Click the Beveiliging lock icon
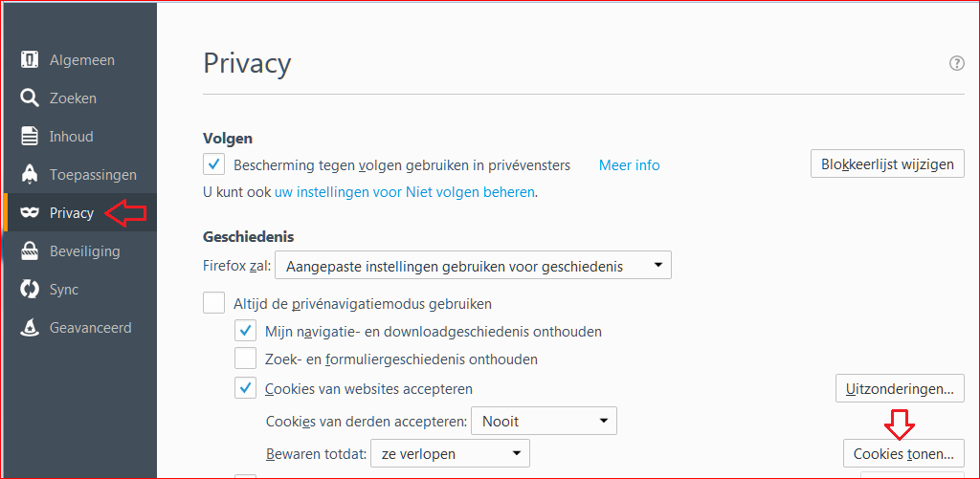980x479 pixels. pos(30,251)
